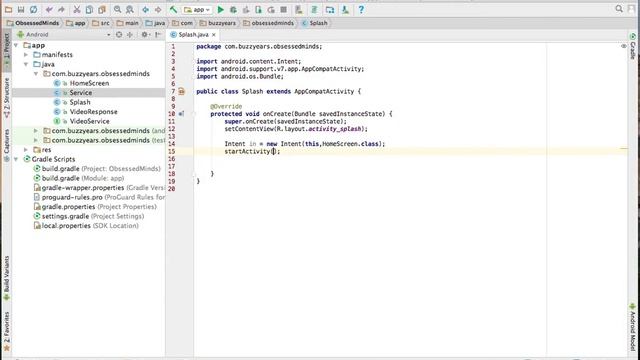Open the app run configuration dropdown
The image size is (640, 360).
[x=197, y=9]
